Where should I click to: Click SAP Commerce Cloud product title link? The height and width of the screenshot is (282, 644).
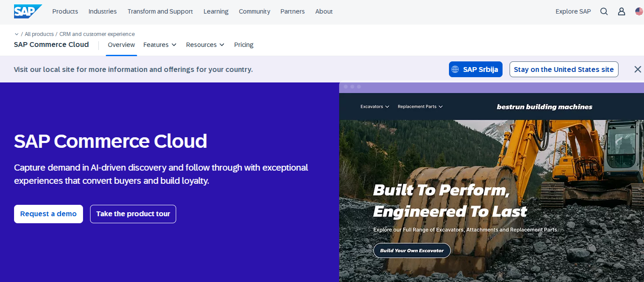pos(51,45)
